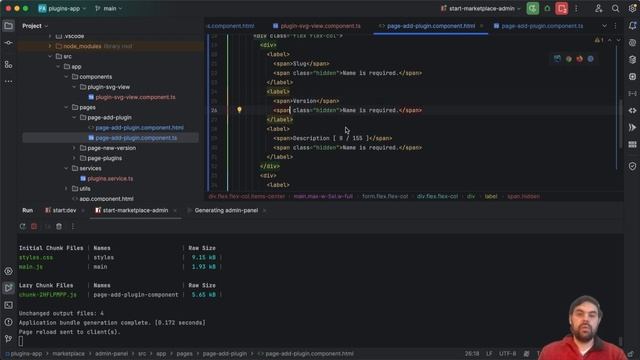Collapse the components folder
This screenshot has height=360, width=640.
pos(66,77)
